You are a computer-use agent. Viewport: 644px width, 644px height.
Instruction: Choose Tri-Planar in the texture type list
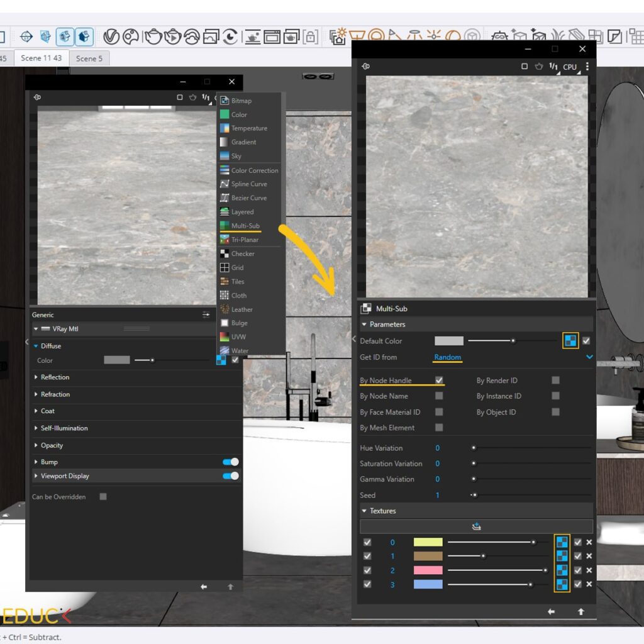point(244,240)
